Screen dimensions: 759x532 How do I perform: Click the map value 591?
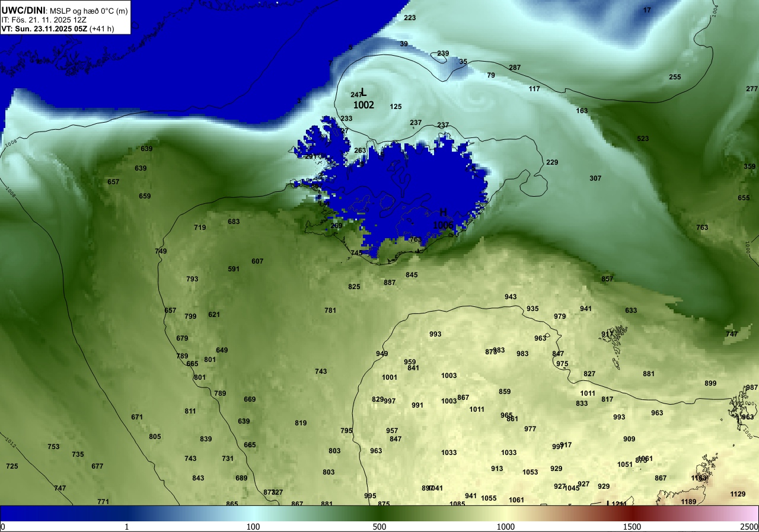coord(234,269)
